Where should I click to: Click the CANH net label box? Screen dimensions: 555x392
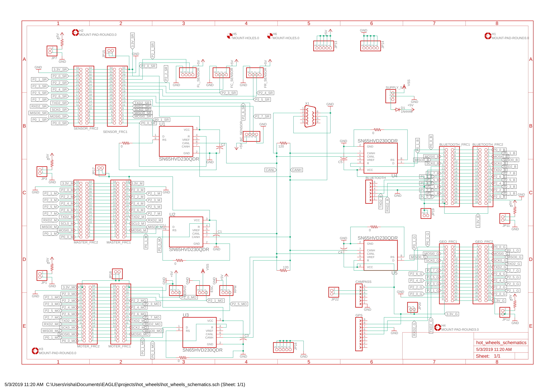297,170
